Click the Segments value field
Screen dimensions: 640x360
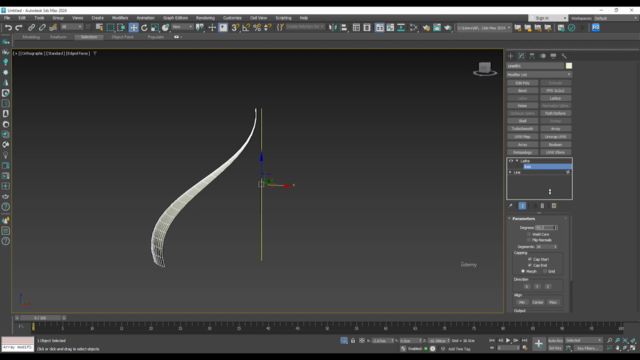click(544, 247)
